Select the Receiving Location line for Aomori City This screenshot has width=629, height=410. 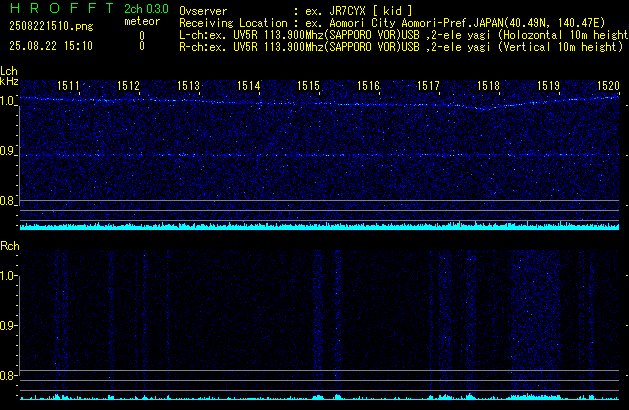pyautogui.click(x=392, y=23)
